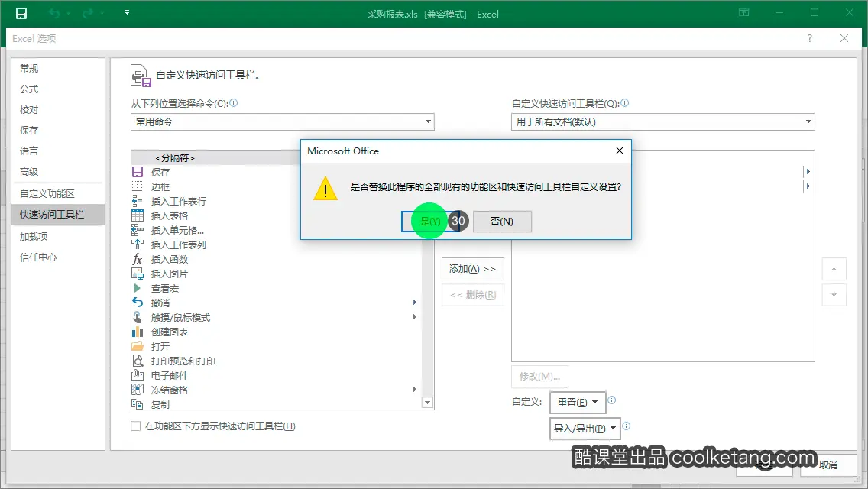The image size is (868, 489).
Task: Open the 高级 category
Action: tap(29, 172)
